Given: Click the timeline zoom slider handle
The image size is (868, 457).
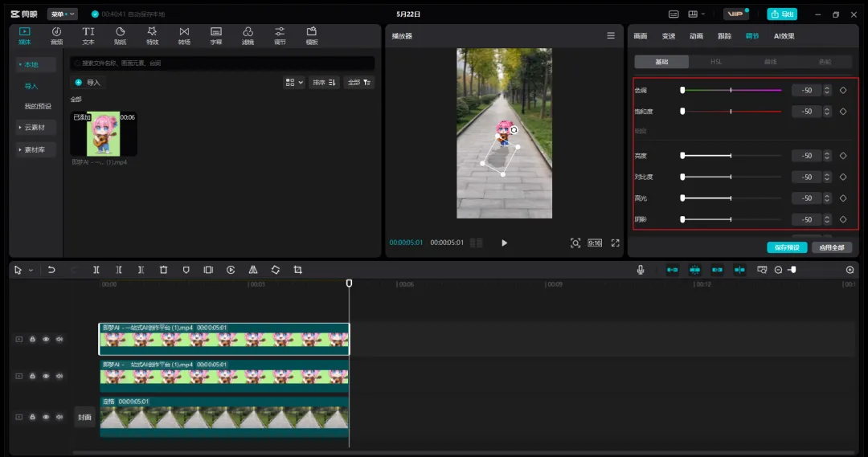Looking at the screenshot, I should tap(793, 270).
